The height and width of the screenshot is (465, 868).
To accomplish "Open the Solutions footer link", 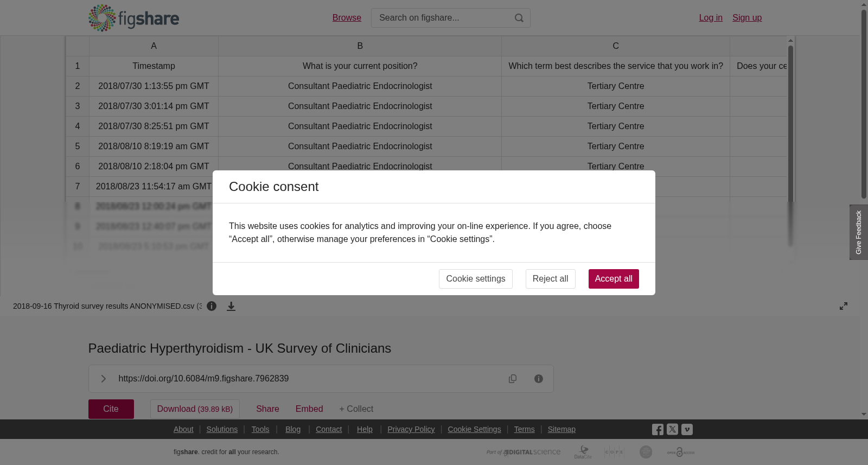I will pyautogui.click(x=222, y=429).
